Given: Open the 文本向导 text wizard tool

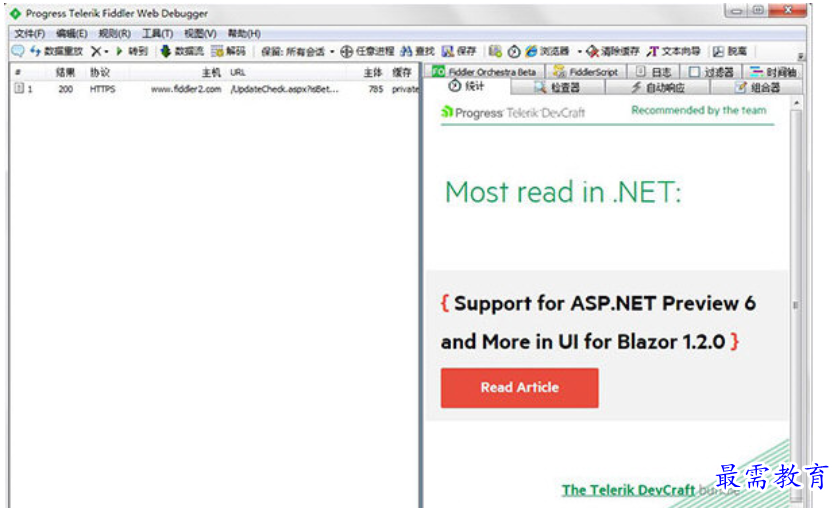Looking at the screenshot, I should 673,51.
